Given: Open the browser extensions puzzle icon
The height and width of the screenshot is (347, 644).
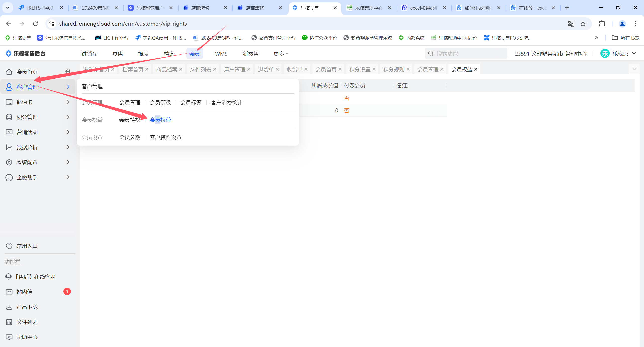Looking at the screenshot, I should [x=602, y=24].
